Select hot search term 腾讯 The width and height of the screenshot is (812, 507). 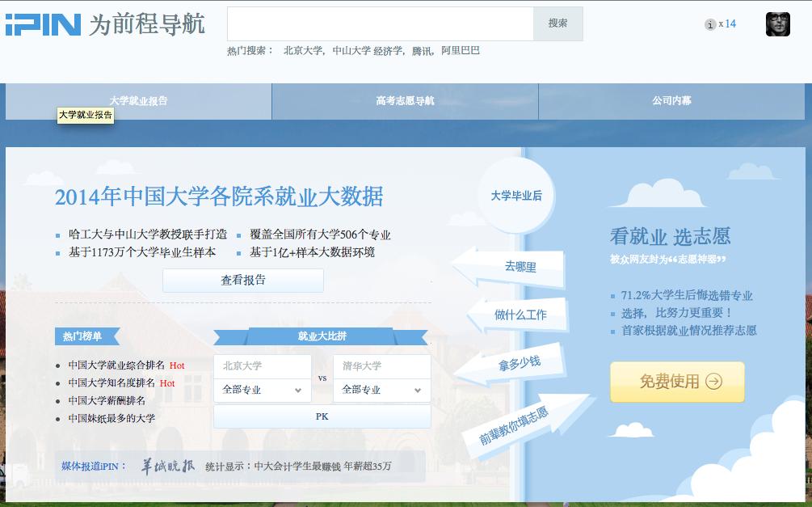tap(422, 51)
